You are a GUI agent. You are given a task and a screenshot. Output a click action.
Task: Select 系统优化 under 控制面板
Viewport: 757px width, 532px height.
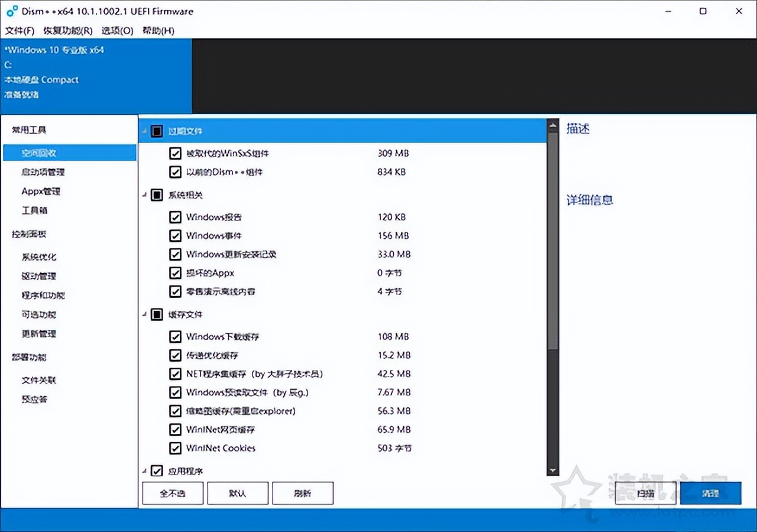38,257
